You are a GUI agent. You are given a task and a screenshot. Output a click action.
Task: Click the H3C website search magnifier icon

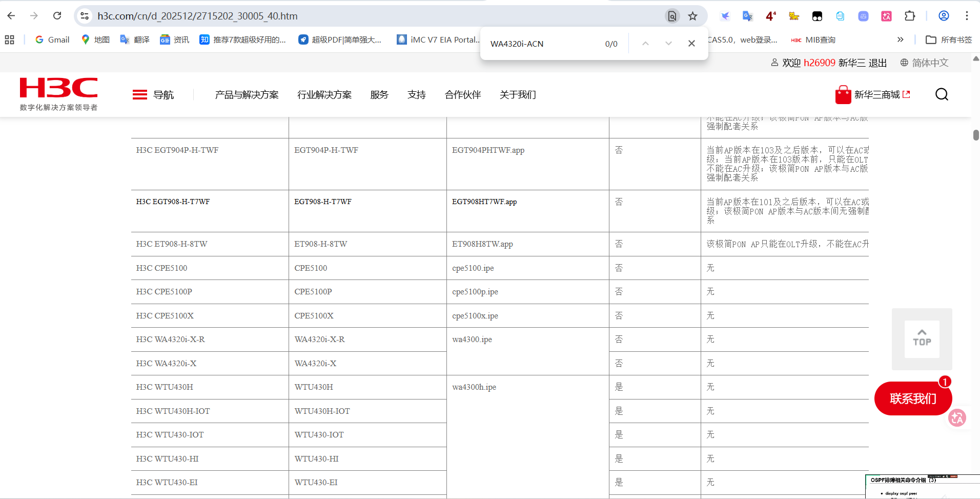coord(942,94)
